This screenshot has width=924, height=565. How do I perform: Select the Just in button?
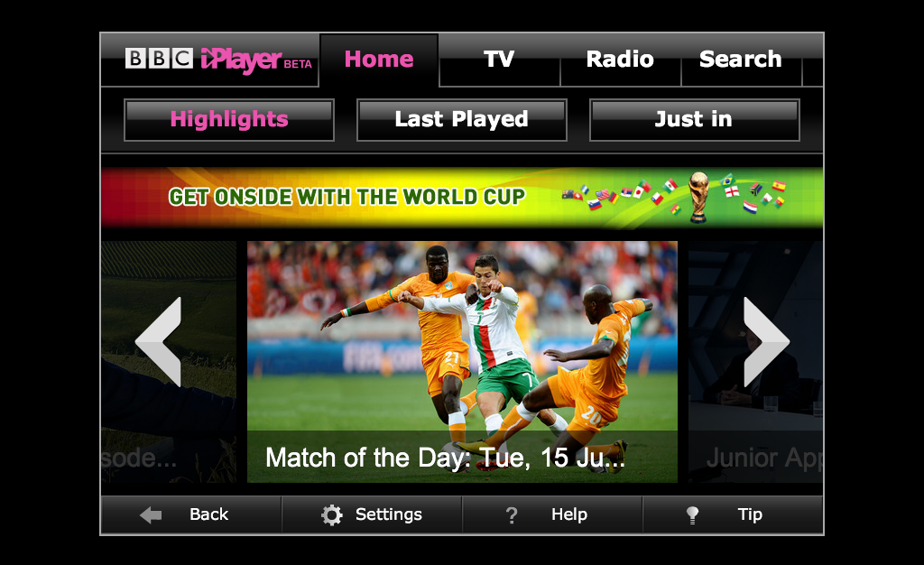(x=694, y=120)
